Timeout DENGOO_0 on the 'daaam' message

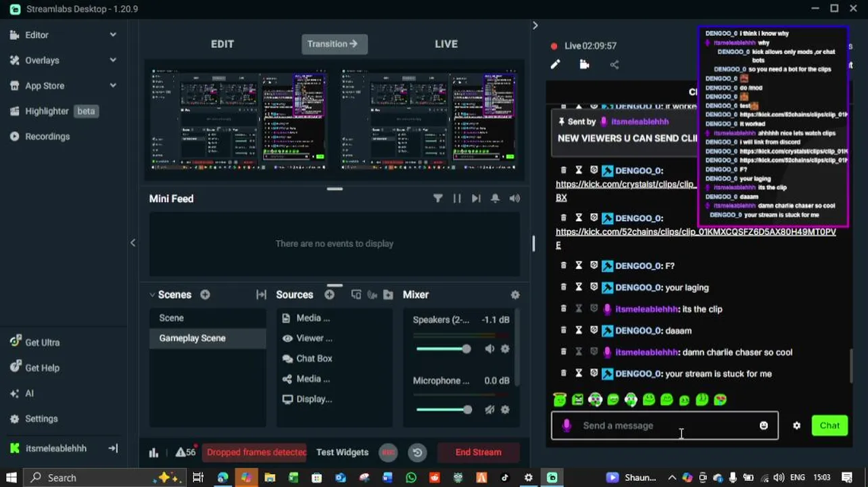click(579, 331)
